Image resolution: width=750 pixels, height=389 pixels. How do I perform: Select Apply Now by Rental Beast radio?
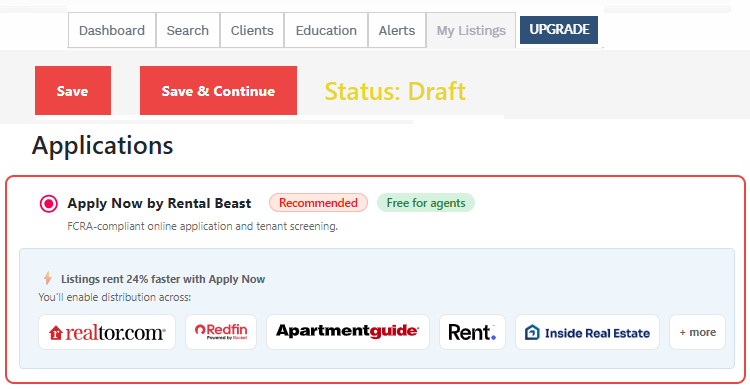point(49,204)
